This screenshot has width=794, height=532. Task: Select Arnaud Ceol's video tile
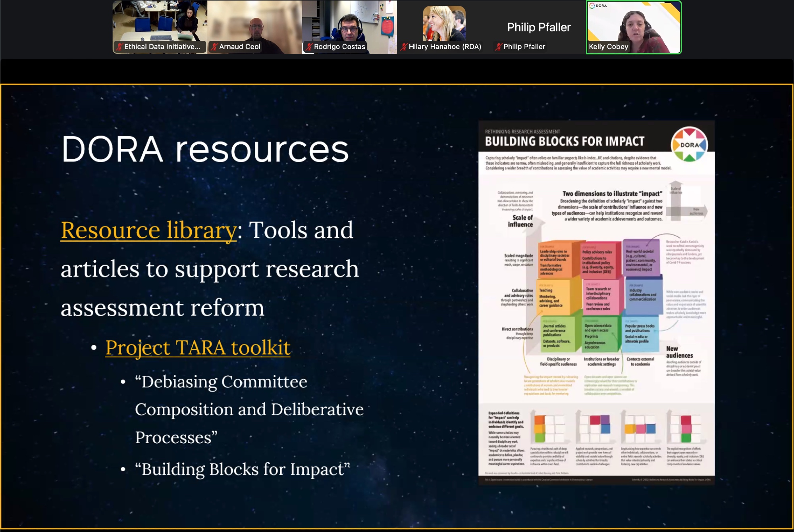point(254,22)
